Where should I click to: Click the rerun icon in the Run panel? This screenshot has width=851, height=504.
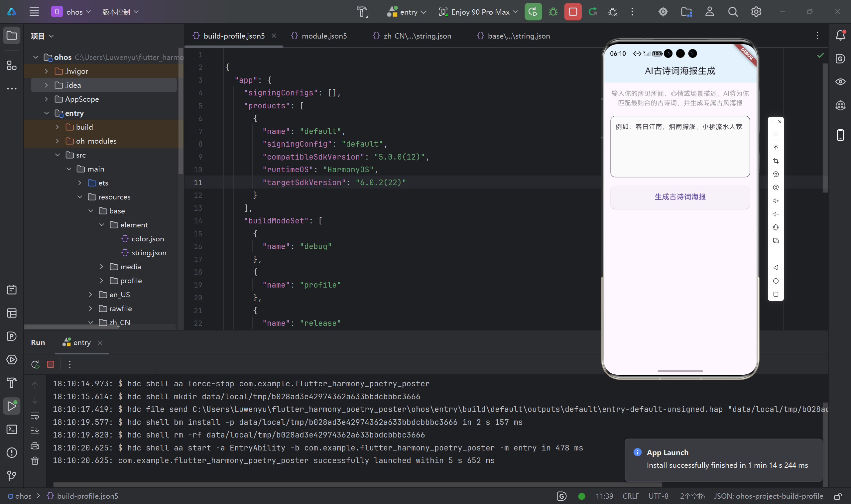tap(35, 364)
